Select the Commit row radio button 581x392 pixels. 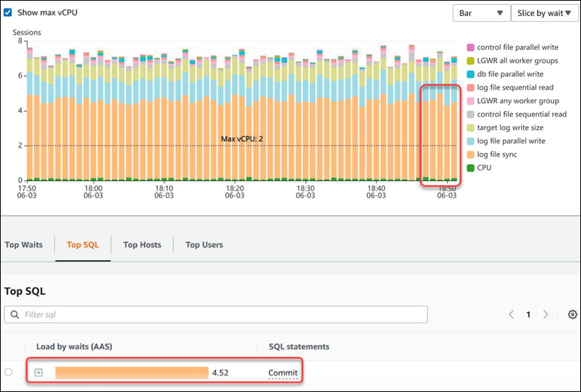click(9, 372)
